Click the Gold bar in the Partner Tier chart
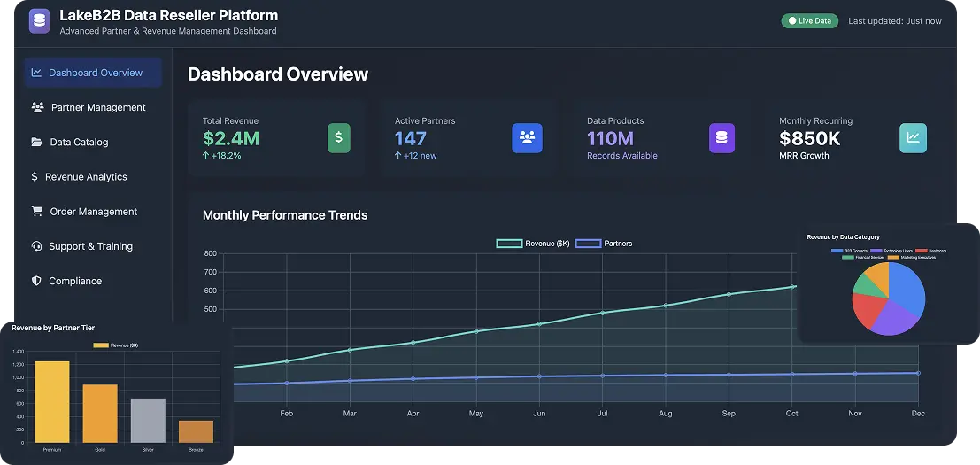 100,414
